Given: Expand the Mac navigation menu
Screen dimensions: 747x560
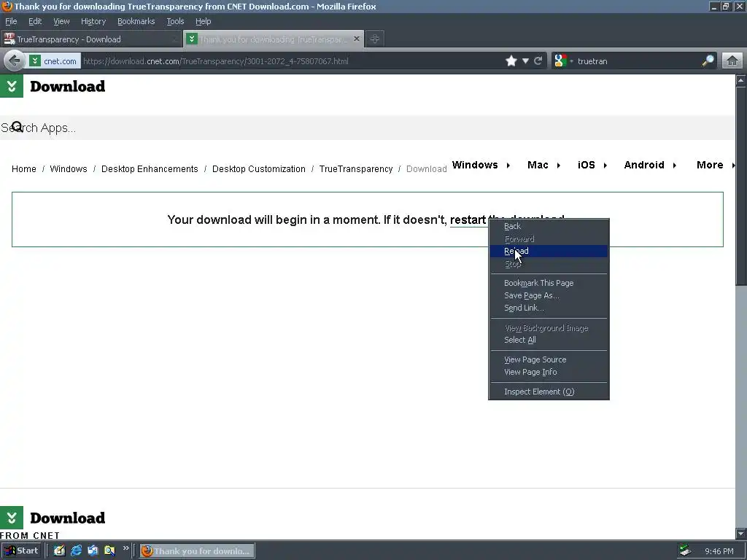Looking at the screenshot, I should pos(544,165).
